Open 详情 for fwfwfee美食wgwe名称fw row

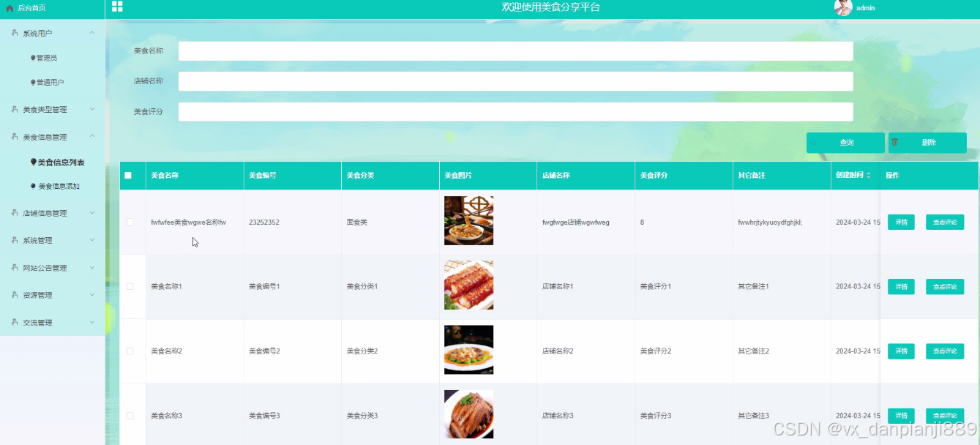(x=901, y=222)
